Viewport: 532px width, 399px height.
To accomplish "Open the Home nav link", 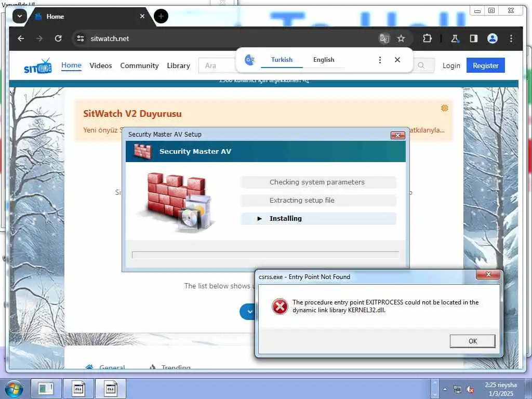I will tap(71, 65).
